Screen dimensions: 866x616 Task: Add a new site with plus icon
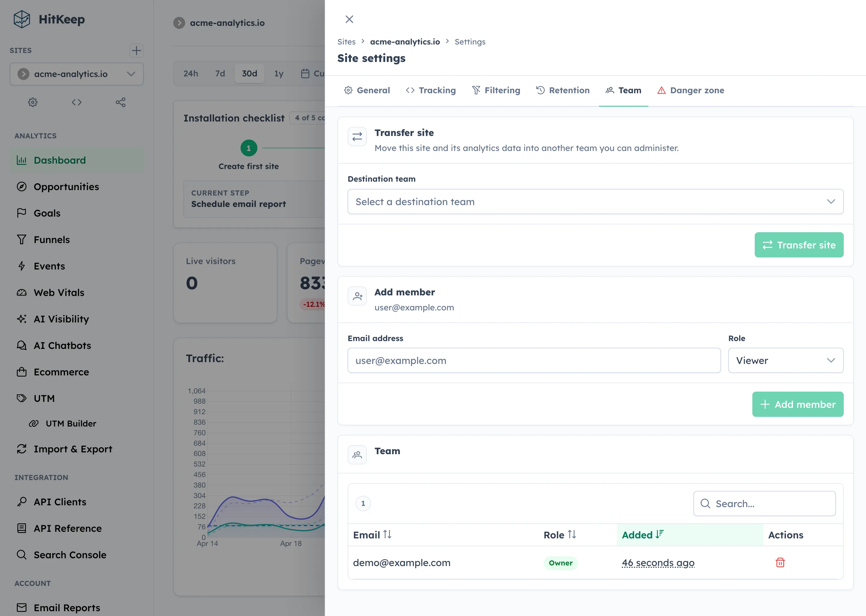pyautogui.click(x=136, y=51)
